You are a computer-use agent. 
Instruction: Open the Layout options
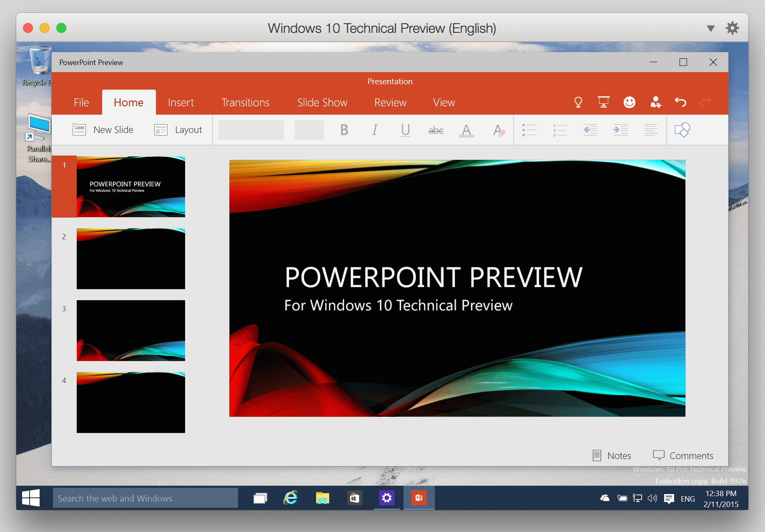point(178,130)
